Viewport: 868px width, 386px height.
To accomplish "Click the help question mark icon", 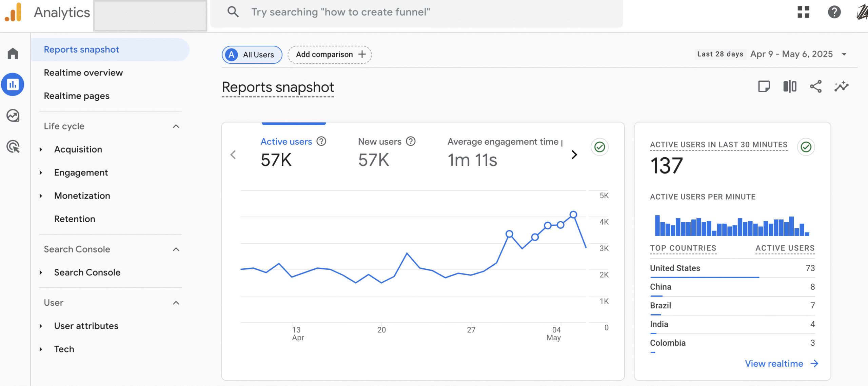I will [x=834, y=12].
